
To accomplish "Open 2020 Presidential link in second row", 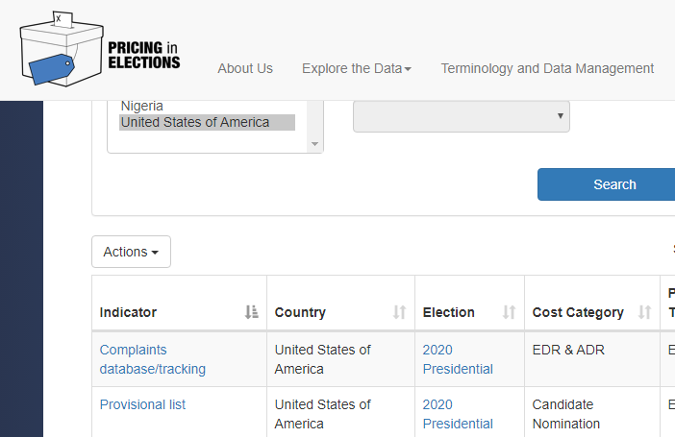I will click(x=457, y=414).
